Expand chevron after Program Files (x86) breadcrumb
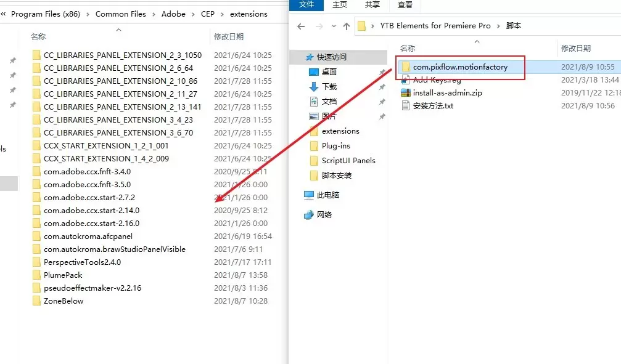621x364 pixels. pyautogui.click(x=88, y=15)
